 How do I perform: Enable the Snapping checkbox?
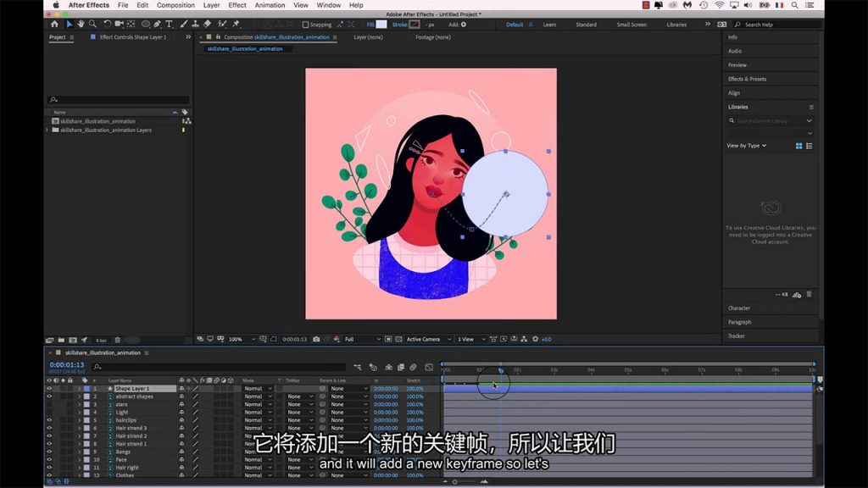tap(305, 25)
